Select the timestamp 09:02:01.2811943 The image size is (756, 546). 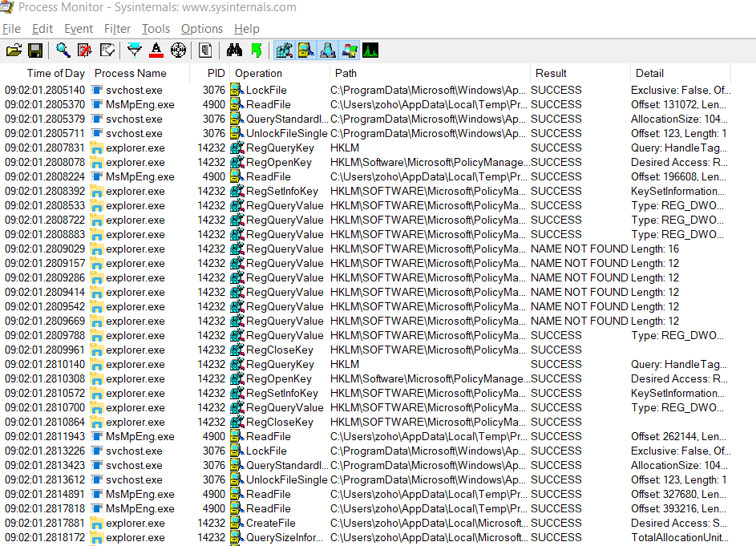point(45,436)
